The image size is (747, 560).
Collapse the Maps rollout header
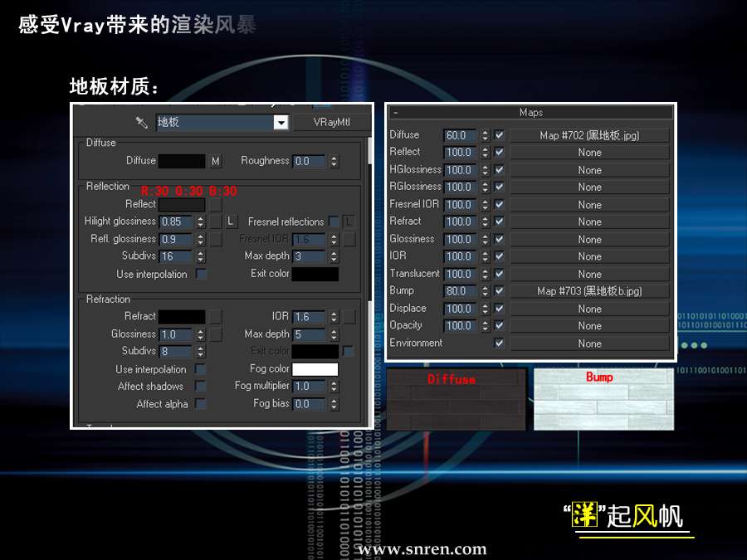click(530, 112)
